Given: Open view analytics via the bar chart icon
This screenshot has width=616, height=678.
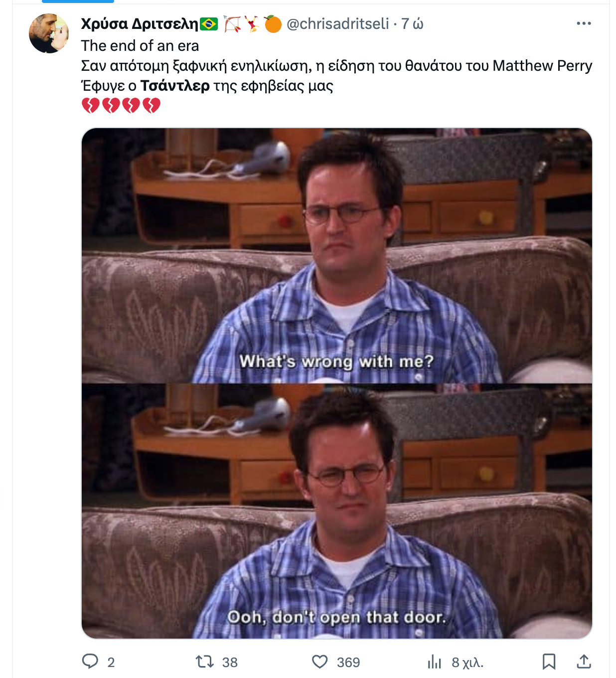Looking at the screenshot, I should tap(435, 662).
